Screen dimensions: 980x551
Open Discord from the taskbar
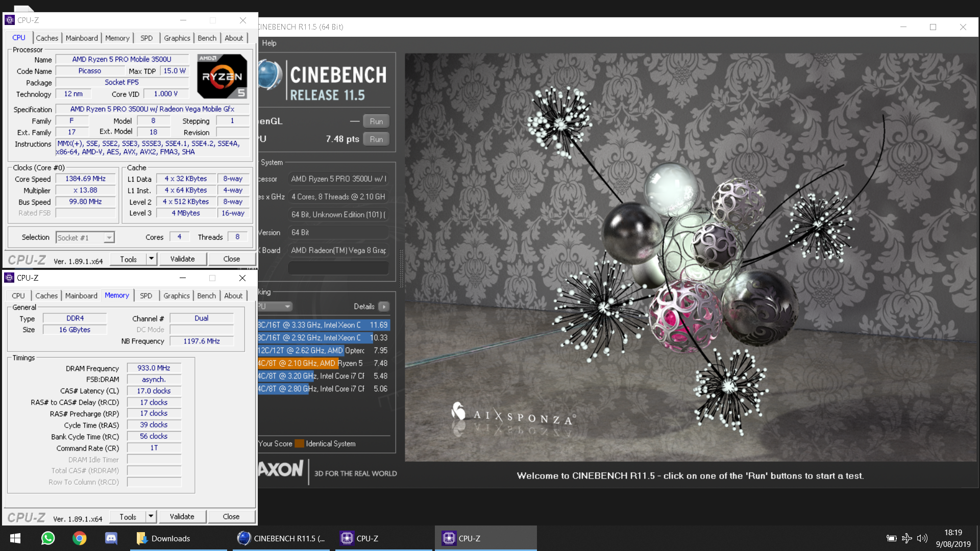pos(111,538)
